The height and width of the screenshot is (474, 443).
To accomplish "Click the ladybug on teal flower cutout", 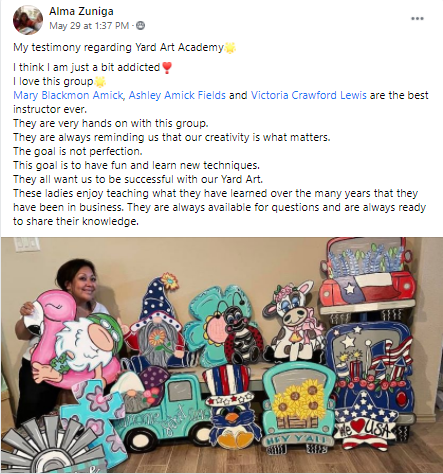I will (x=223, y=325).
